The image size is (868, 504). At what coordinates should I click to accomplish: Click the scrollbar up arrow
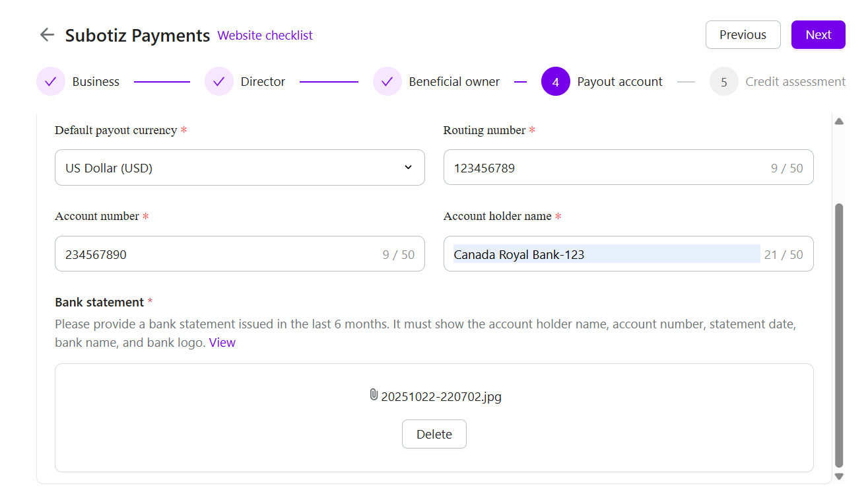coord(839,122)
